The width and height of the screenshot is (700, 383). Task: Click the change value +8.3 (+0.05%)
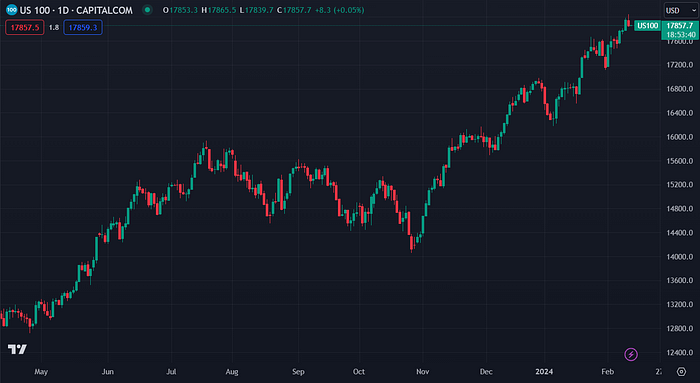(339, 10)
